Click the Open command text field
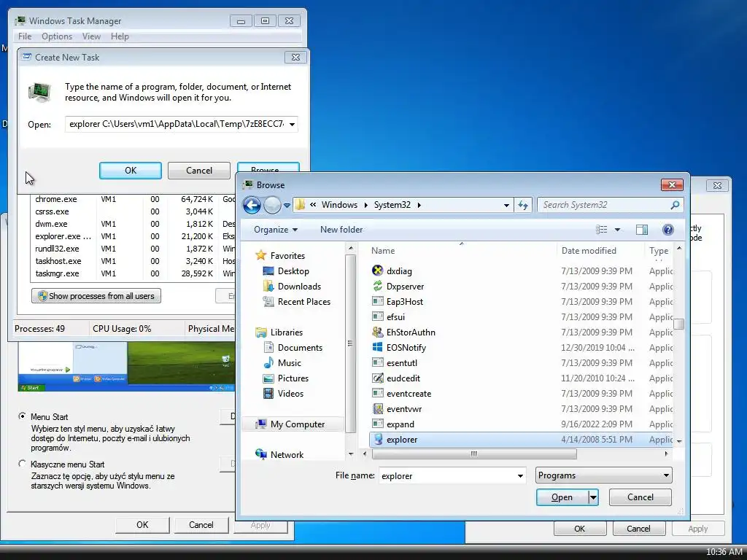This screenshot has height=560, width=747. pyautogui.click(x=176, y=124)
